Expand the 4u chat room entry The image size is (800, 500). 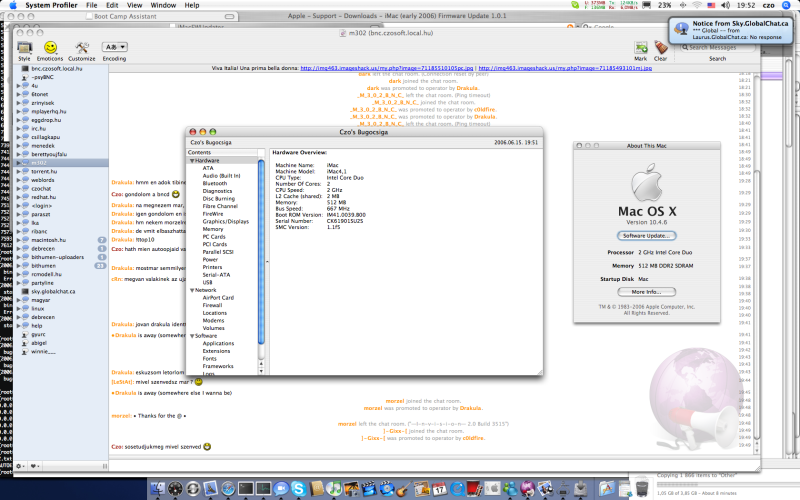tap(18, 86)
